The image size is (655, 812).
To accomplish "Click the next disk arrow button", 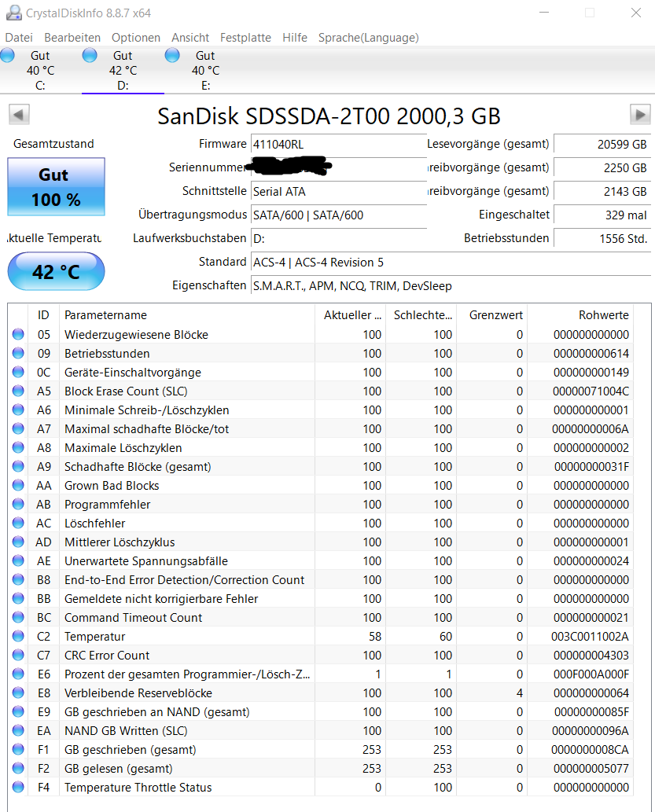I will pos(640,115).
